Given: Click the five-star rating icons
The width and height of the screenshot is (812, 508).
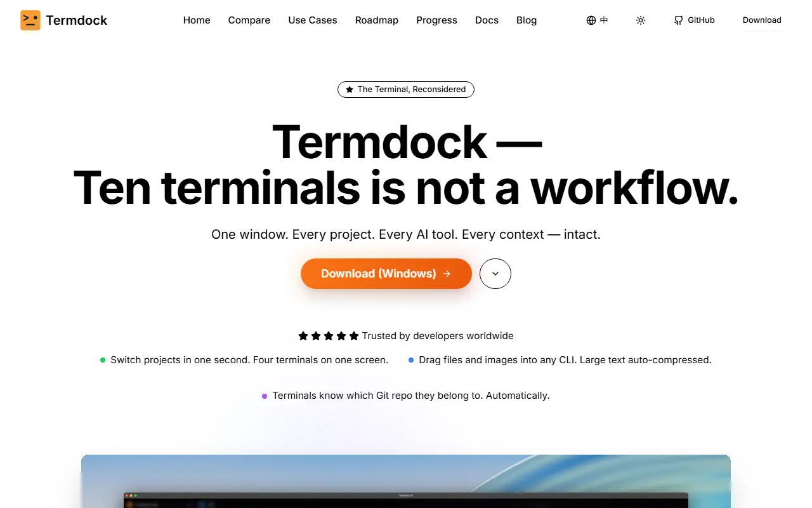Looking at the screenshot, I should 329,336.
